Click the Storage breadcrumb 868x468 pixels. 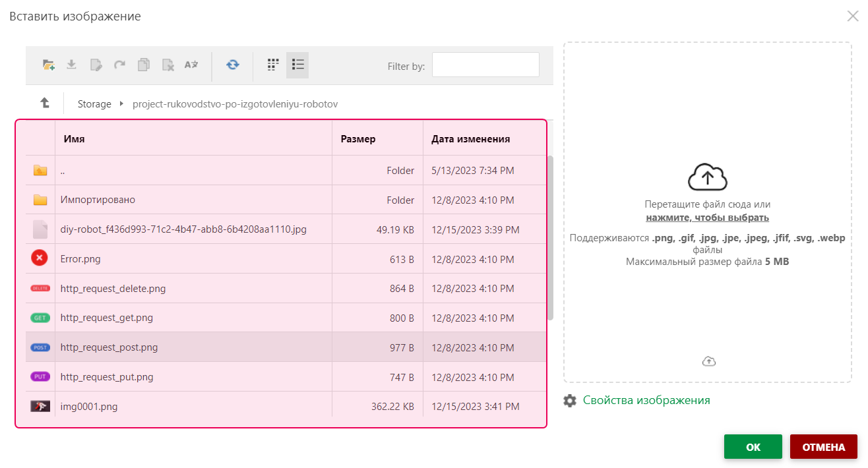(x=94, y=104)
